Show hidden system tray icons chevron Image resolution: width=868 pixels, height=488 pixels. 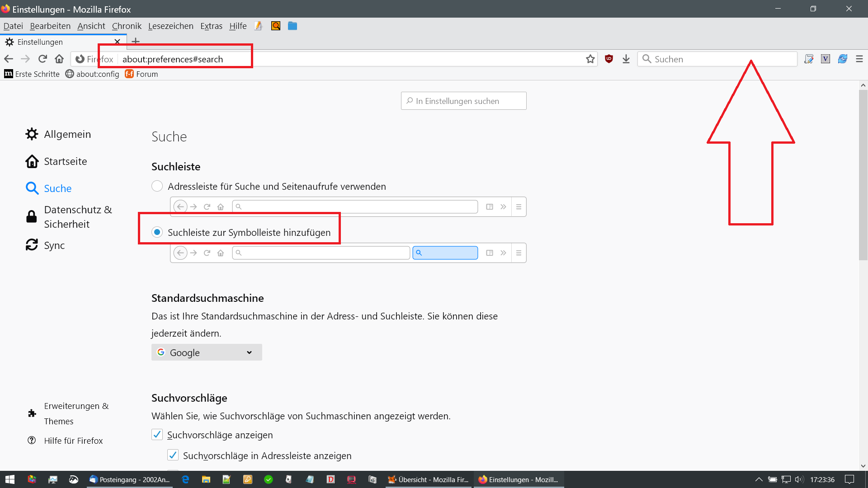coord(759,479)
